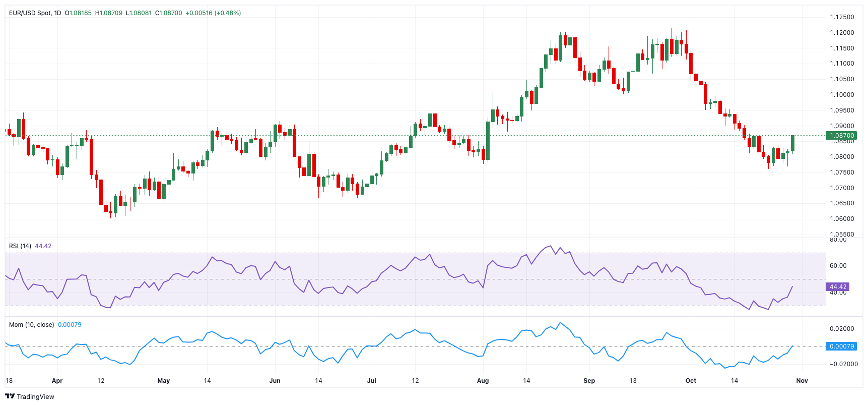Screen dimensions: 868x405
Task: Click the 60.00 level on RSI axis
Action: coord(838,266)
